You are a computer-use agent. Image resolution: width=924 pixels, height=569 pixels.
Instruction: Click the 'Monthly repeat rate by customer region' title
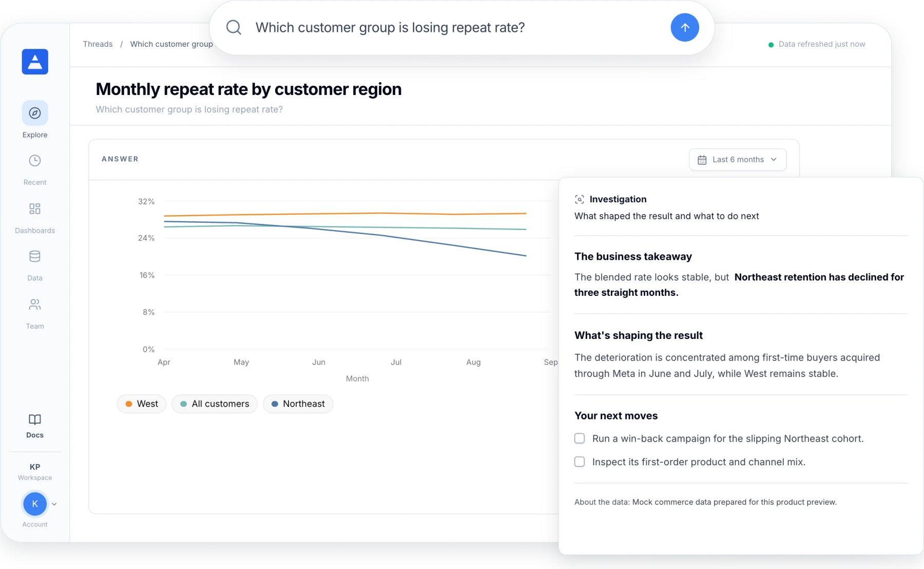[248, 89]
